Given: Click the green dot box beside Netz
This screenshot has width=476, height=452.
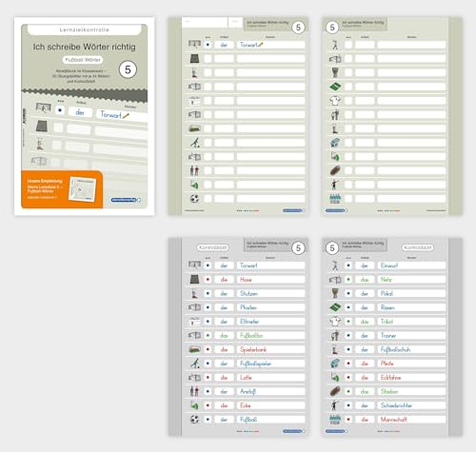Looking at the screenshot, I should (348, 280).
